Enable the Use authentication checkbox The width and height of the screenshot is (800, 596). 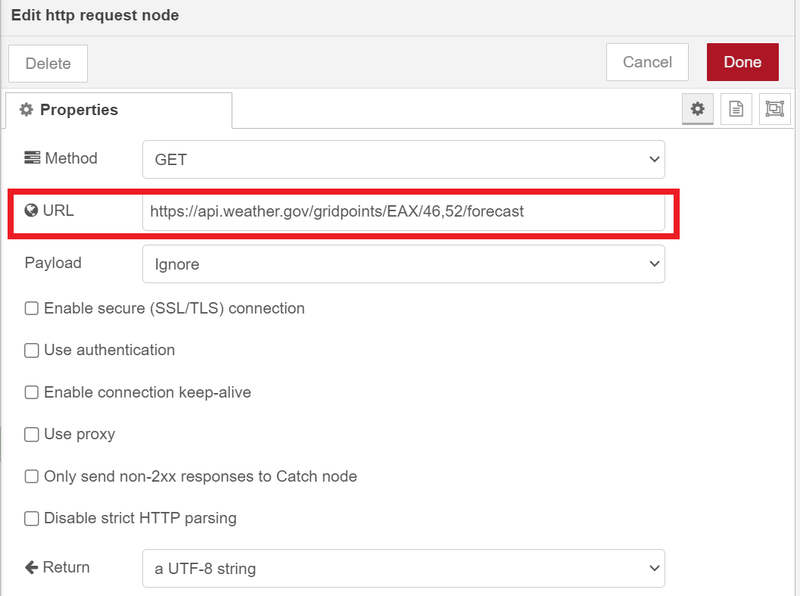(x=31, y=350)
